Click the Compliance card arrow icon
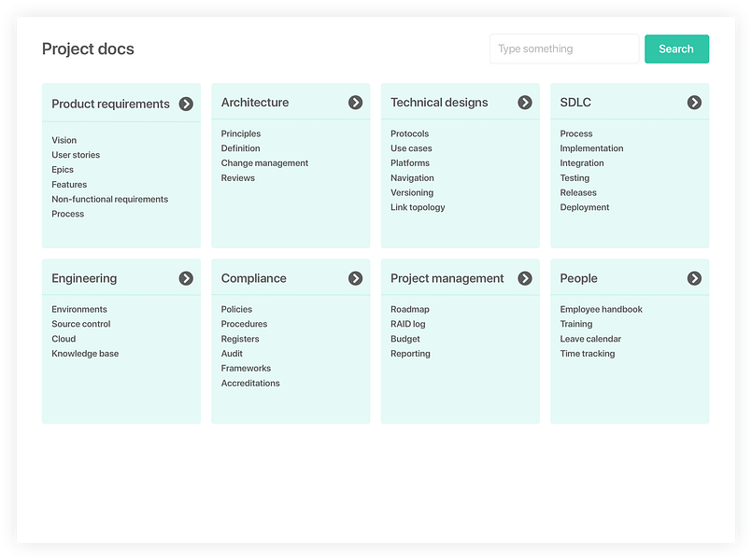This screenshot has width=752, height=560. (x=355, y=278)
